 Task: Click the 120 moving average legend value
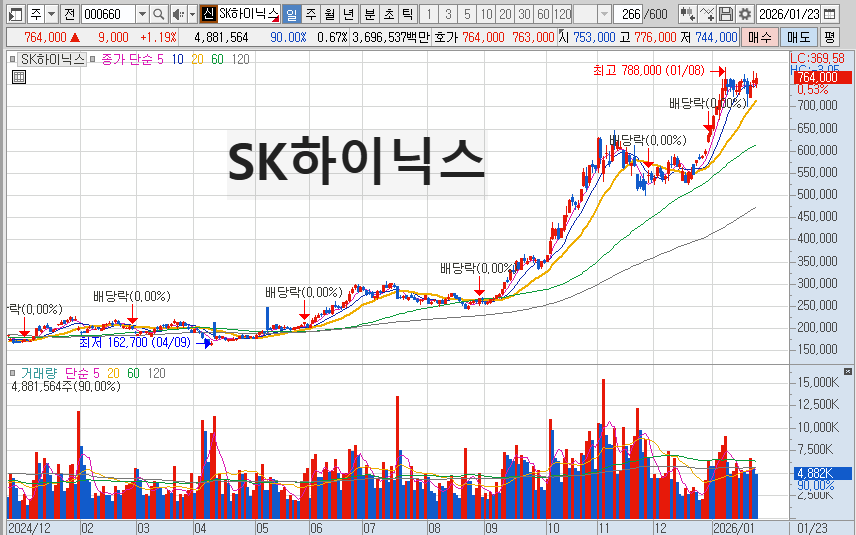click(x=241, y=59)
